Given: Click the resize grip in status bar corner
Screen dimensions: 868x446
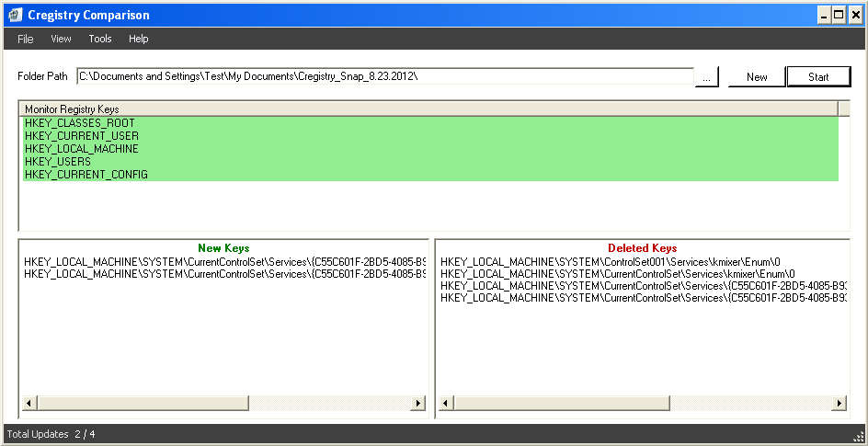Looking at the screenshot, I should pos(858,437).
